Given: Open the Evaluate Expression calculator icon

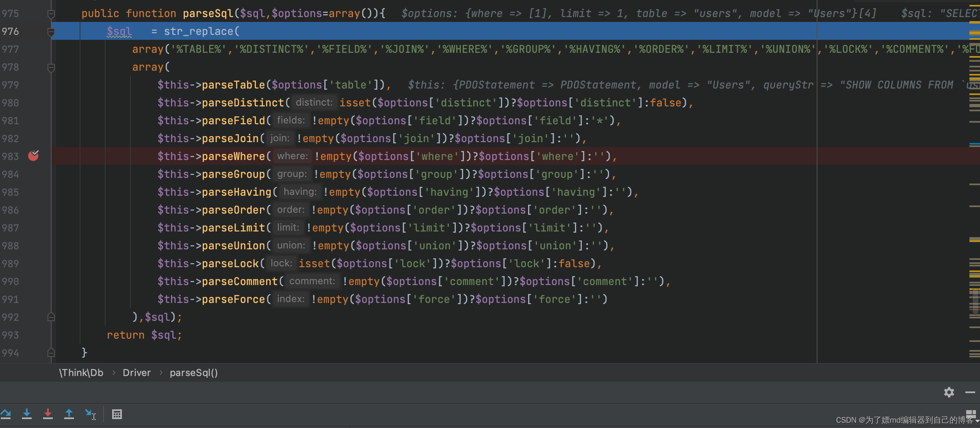Looking at the screenshot, I should [117, 414].
